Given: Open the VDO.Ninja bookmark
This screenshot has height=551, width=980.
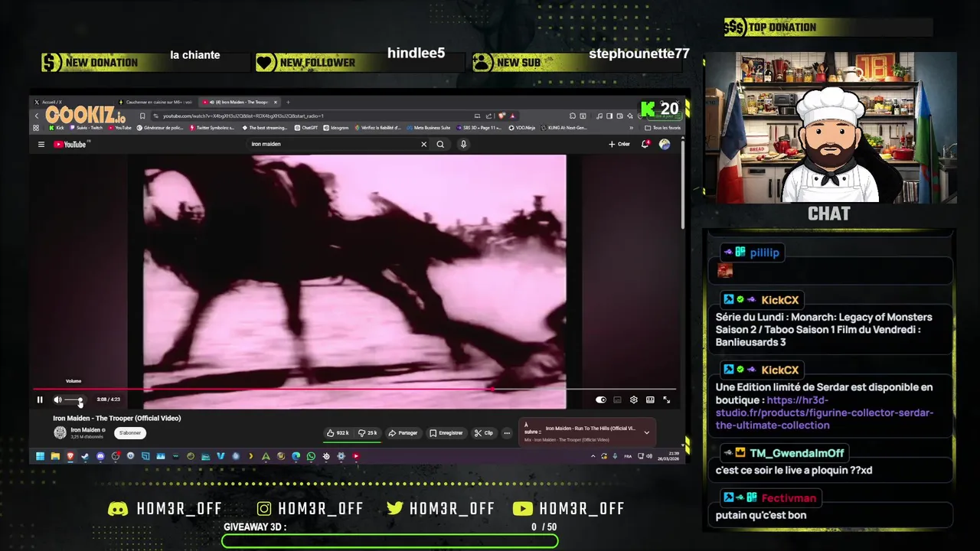Looking at the screenshot, I should point(521,128).
